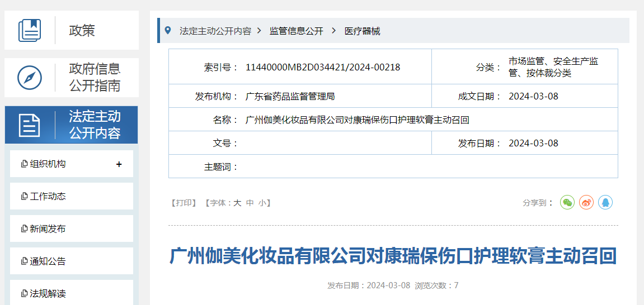Viewport: 644px width, 305px height.
Task: Click index number 11440000MB2D034421/2024-00218
Action: (323, 67)
